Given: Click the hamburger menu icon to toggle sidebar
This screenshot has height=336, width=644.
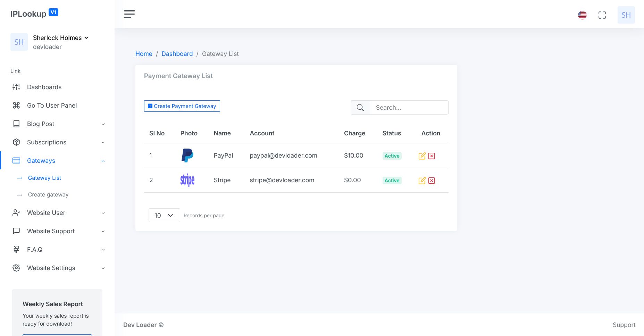Looking at the screenshot, I should pyautogui.click(x=129, y=14).
